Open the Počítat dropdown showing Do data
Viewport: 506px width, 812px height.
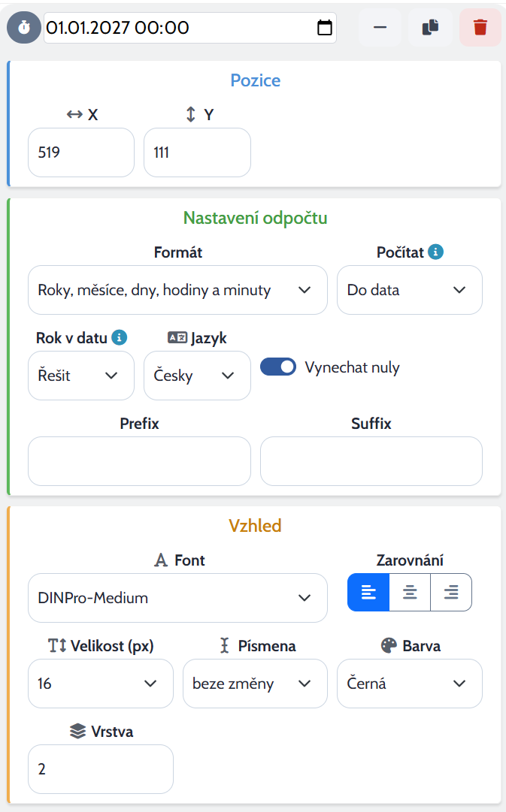tap(410, 290)
